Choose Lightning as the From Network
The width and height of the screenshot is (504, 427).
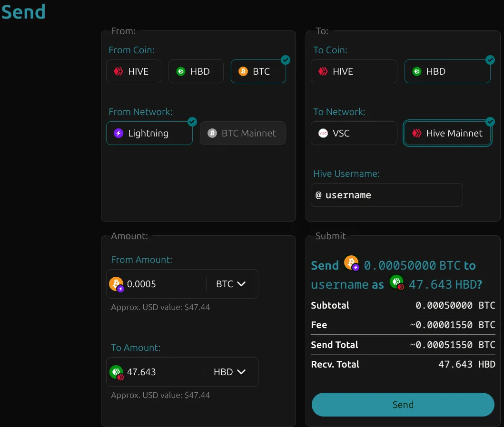click(149, 133)
